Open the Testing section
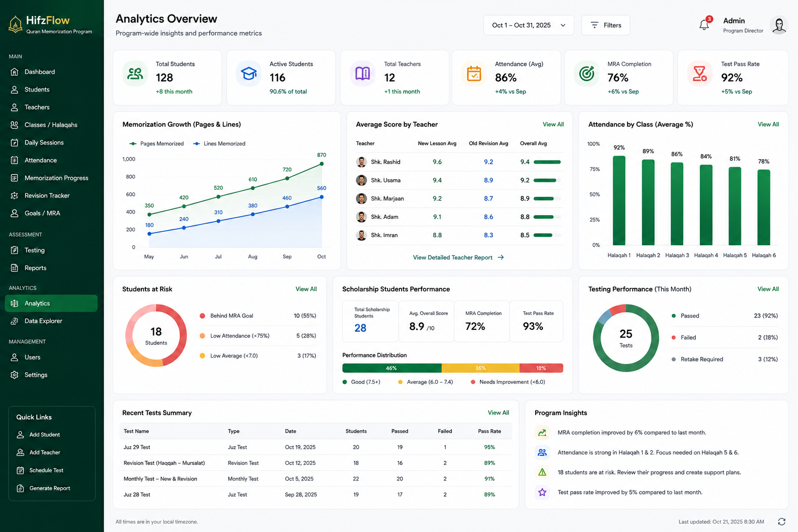 pos(51,250)
